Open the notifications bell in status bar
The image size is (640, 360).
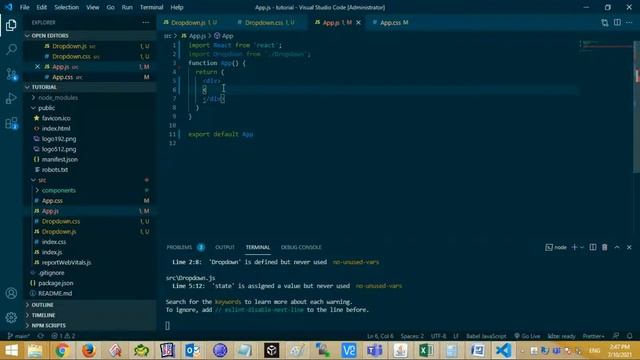point(629,336)
